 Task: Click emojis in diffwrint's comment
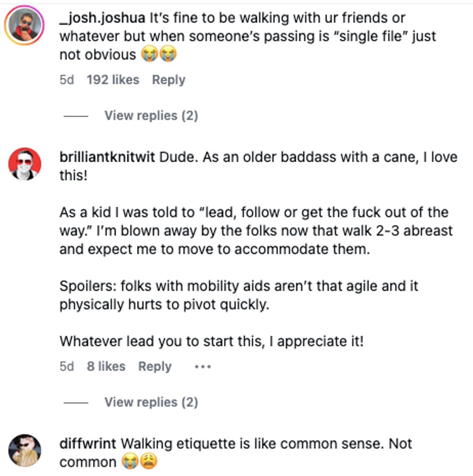[x=139, y=462]
